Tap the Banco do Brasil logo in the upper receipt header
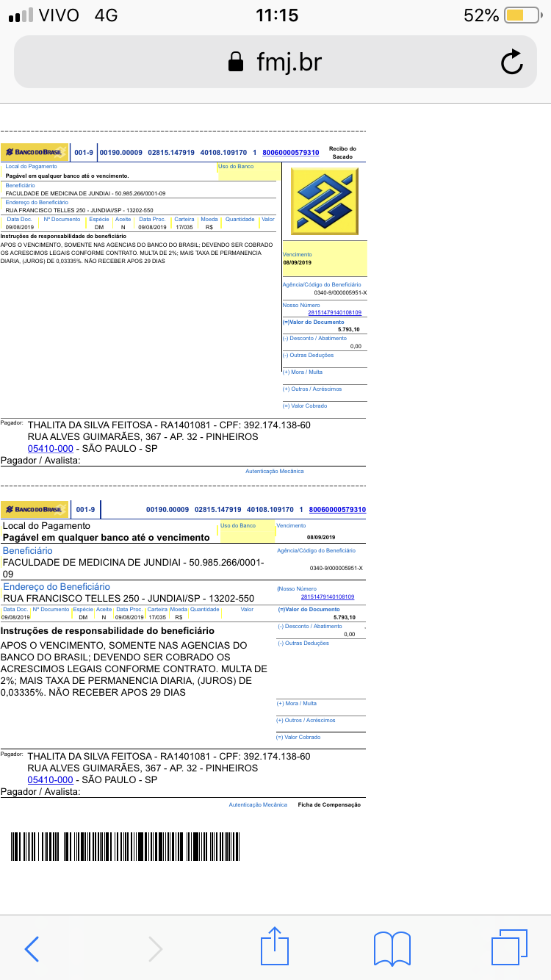Image resolution: width=551 pixels, height=980 pixels. click(35, 152)
